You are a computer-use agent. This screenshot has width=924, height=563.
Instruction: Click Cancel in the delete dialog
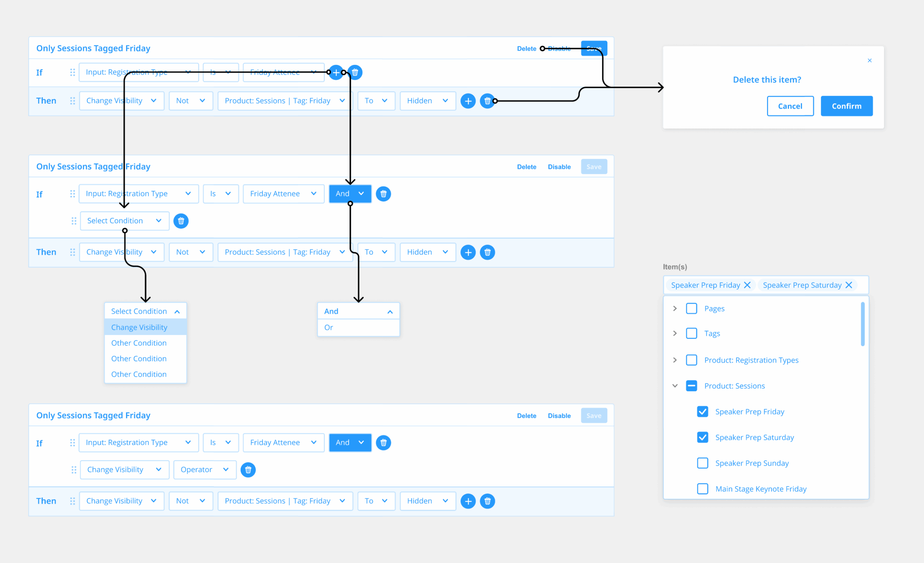(790, 106)
